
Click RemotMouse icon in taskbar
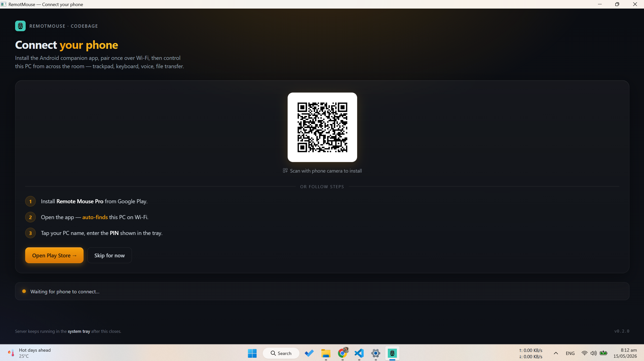(392, 353)
